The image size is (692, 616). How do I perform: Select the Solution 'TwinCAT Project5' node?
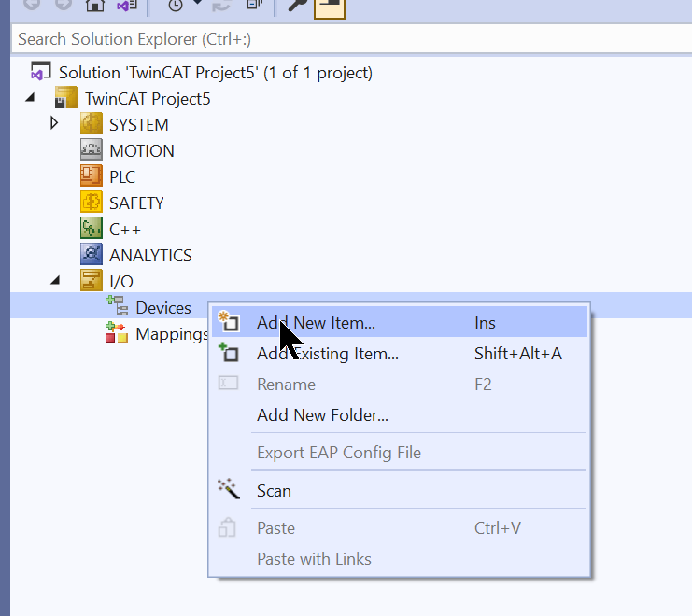(216, 73)
